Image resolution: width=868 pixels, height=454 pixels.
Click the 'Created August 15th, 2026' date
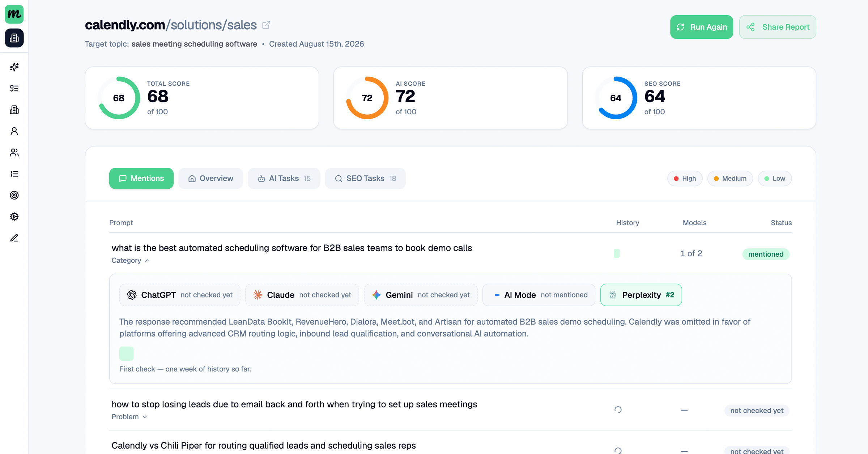point(316,44)
